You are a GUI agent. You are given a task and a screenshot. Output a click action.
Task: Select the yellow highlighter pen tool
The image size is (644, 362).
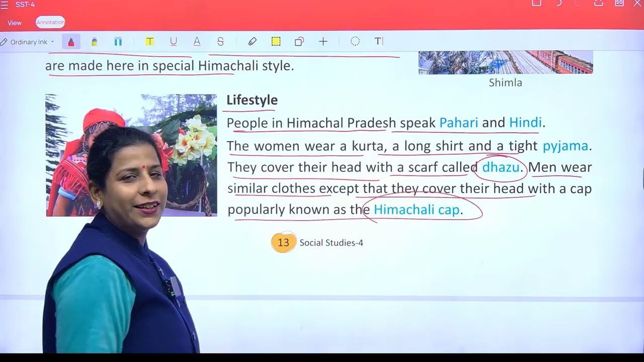point(94,42)
